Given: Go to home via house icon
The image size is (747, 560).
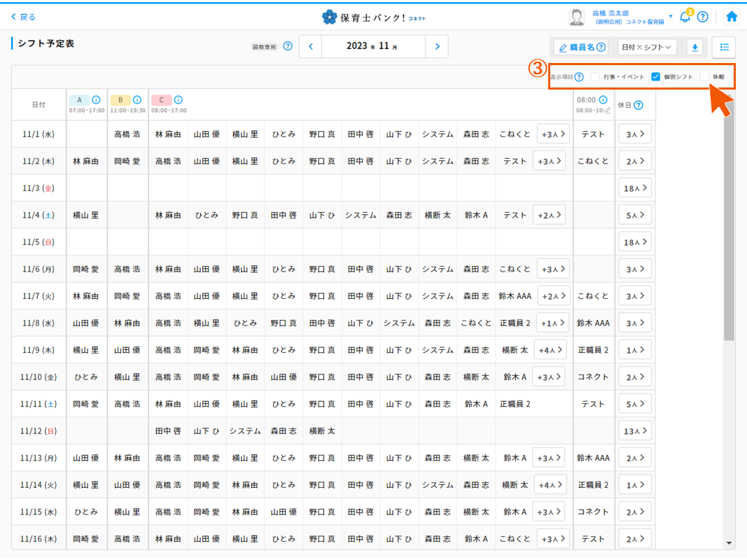Looking at the screenshot, I should [x=732, y=17].
